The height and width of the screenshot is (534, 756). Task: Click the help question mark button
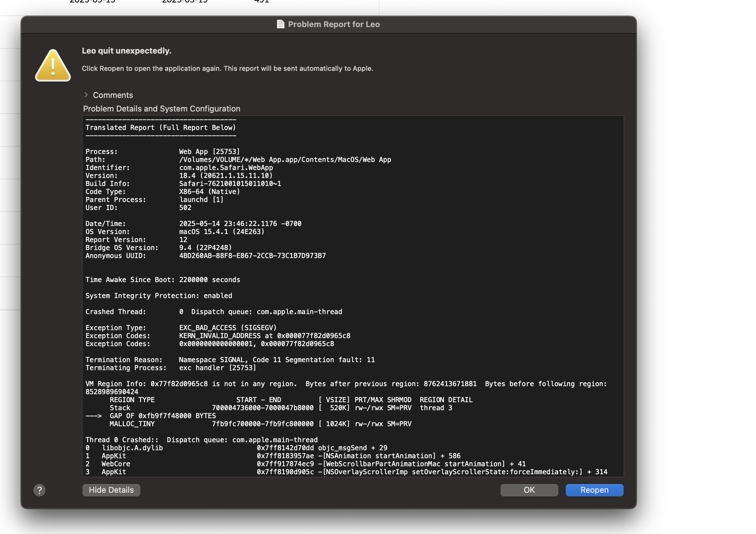click(39, 490)
